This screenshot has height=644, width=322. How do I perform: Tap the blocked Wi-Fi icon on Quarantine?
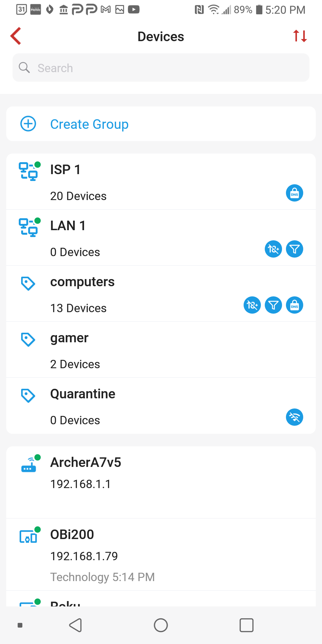295,417
